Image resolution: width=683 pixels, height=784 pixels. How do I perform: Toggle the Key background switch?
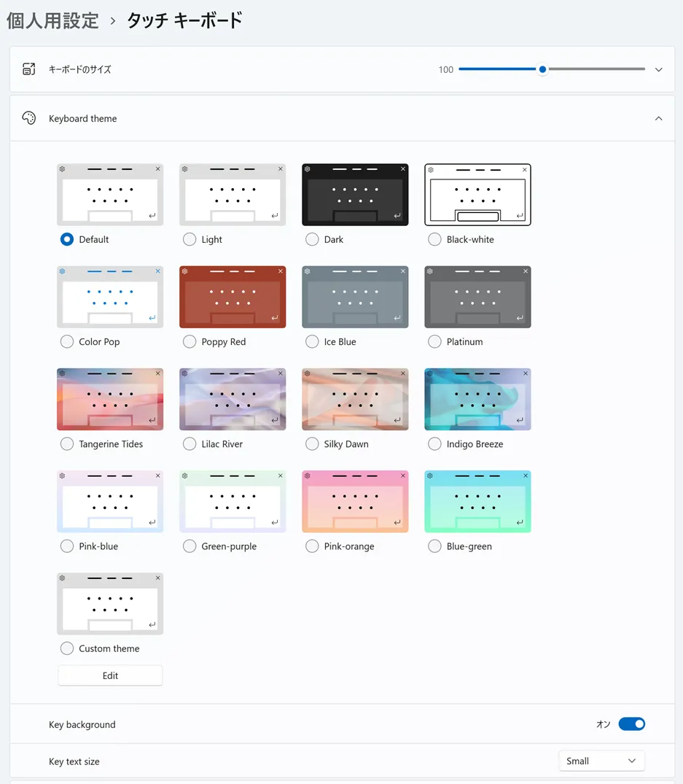pos(631,724)
